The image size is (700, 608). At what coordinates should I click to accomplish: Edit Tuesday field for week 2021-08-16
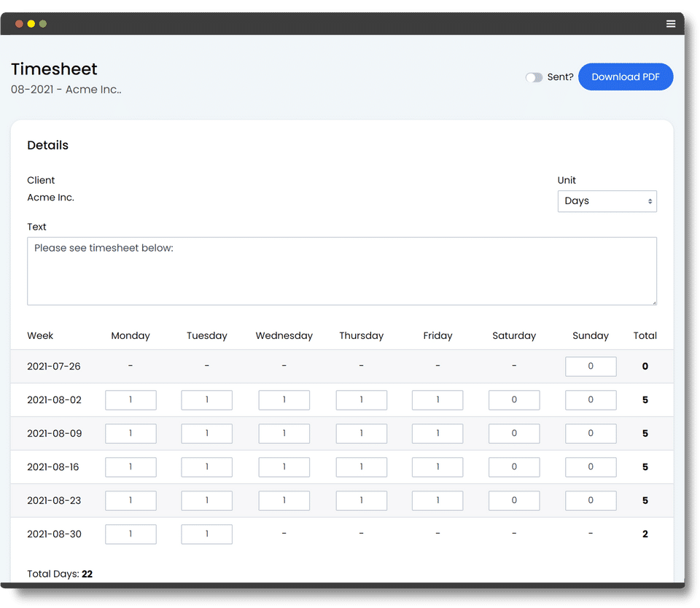pyautogui.click(x=206, y=467)
